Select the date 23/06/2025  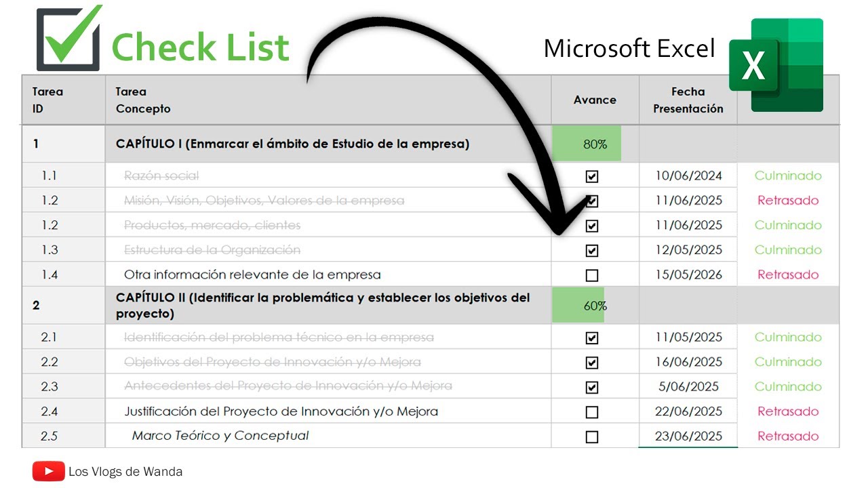click(x=688, y=436)
